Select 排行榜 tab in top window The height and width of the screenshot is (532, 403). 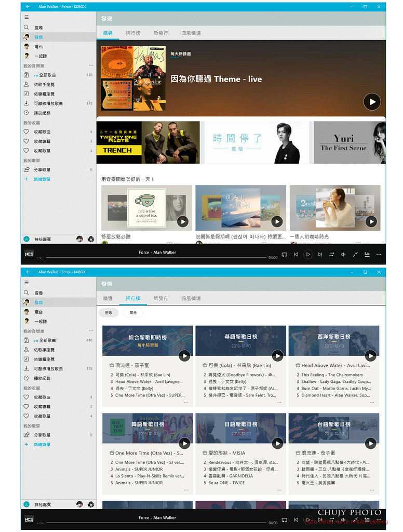(133, 33)
